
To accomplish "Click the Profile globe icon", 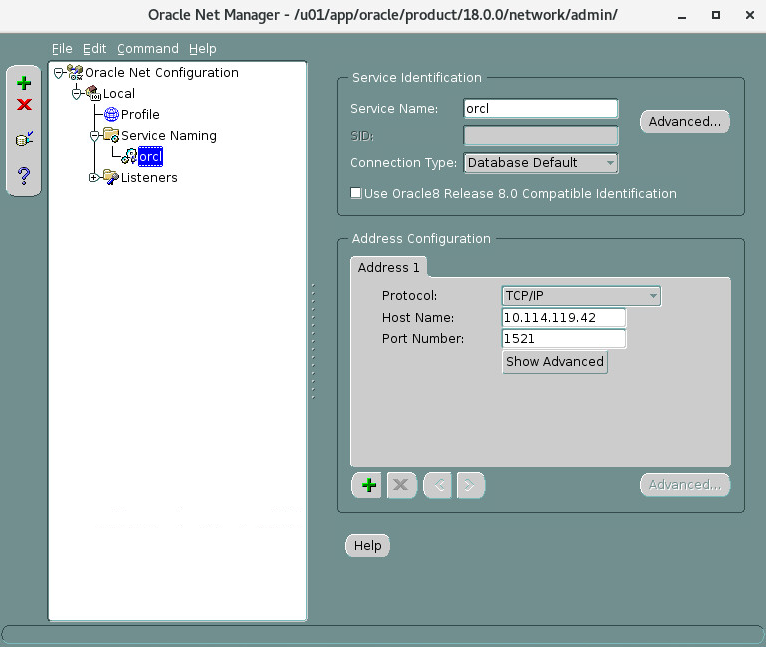I will [111, 114].
